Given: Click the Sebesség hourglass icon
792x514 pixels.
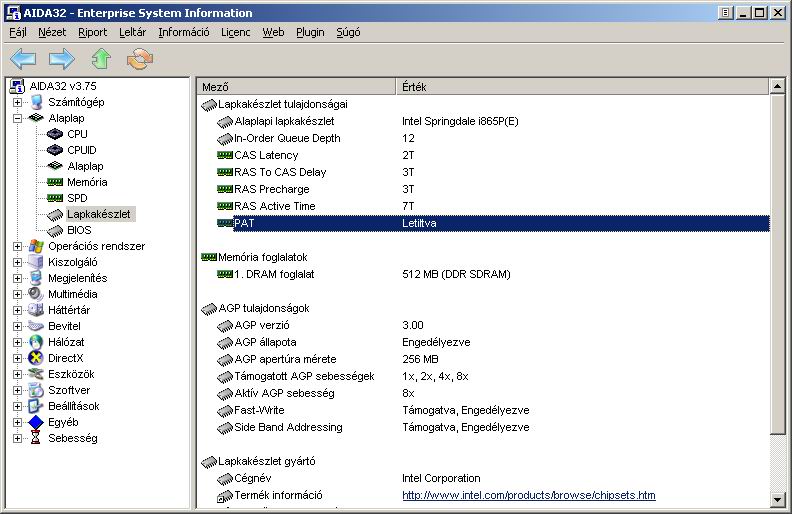Looking at the screenshot, I should (35, 438).
